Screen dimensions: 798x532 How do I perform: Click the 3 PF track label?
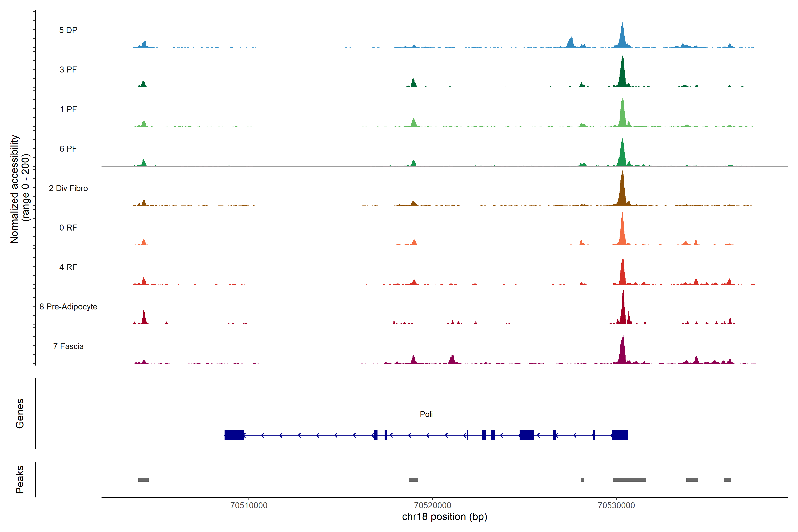point(68,70)
